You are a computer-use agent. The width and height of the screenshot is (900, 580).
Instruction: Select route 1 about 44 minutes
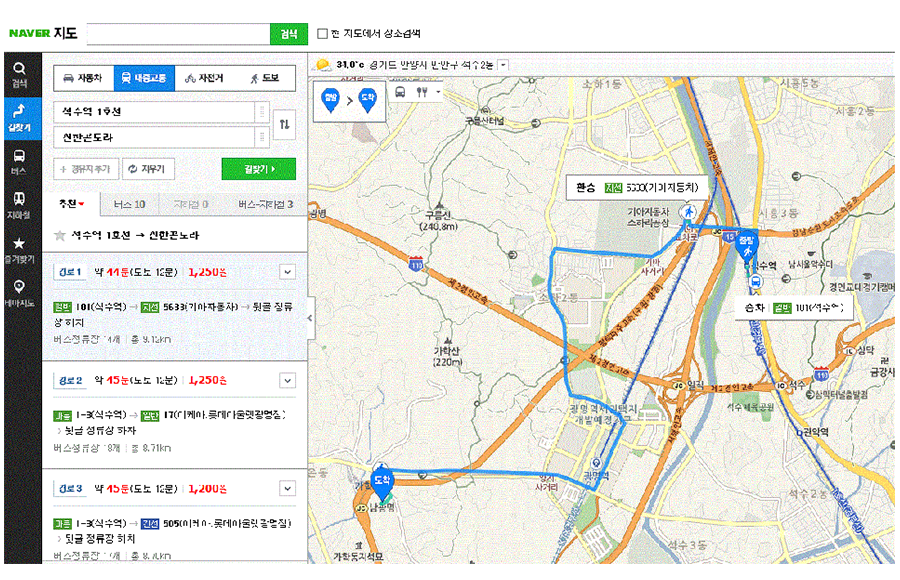click(x=175, y=306)
